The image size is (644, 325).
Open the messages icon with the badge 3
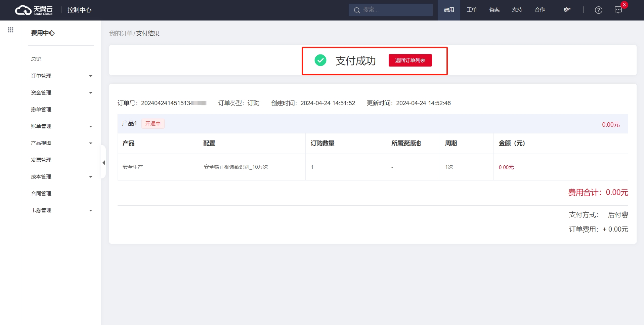tap(618, 10)
